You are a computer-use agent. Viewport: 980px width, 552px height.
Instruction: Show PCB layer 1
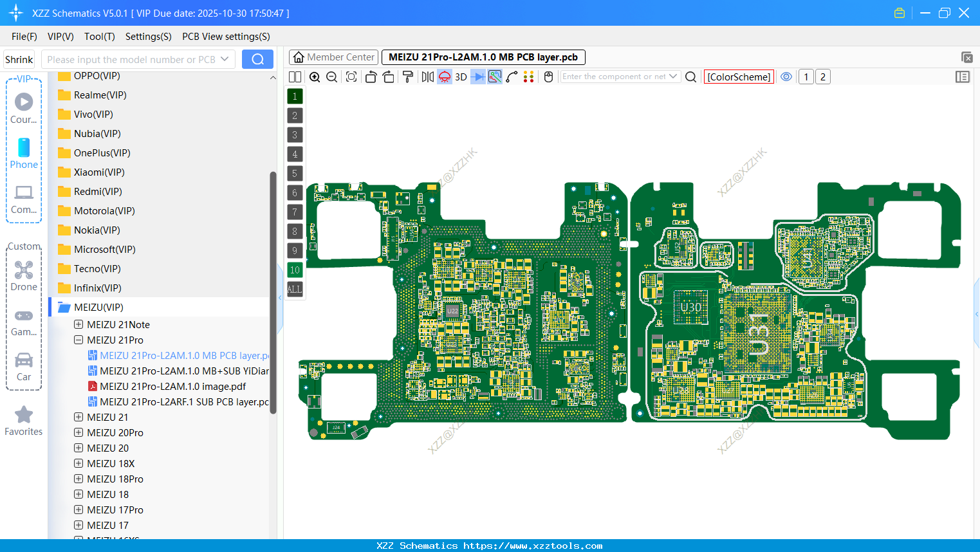click(x=295, y=96)
